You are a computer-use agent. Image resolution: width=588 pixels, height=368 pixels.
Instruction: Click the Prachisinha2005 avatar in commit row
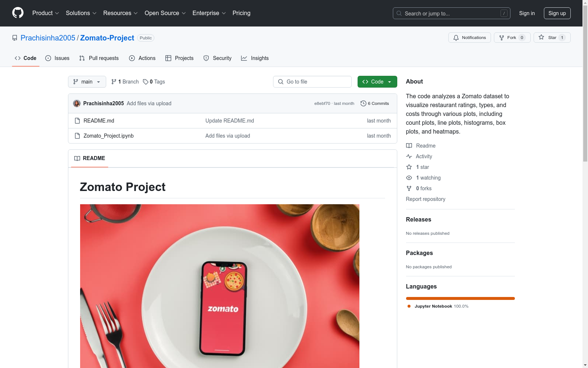[x=77, y=103]
